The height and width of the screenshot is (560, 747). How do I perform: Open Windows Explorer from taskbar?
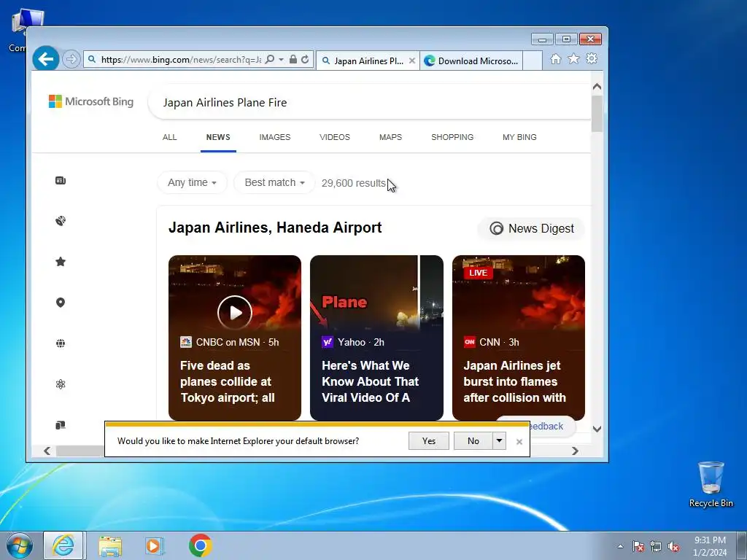click(x=110, y=545)
